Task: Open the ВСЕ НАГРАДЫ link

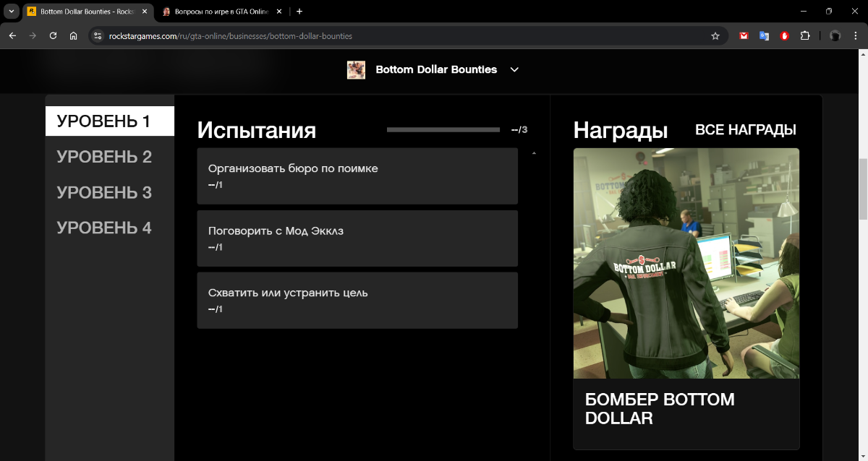Action: (x=746, y=130)
